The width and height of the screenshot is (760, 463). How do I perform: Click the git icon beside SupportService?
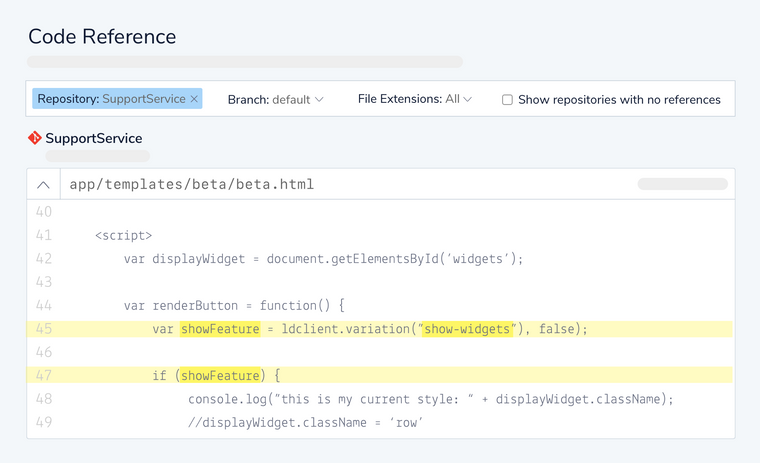(x=35, y=138)
